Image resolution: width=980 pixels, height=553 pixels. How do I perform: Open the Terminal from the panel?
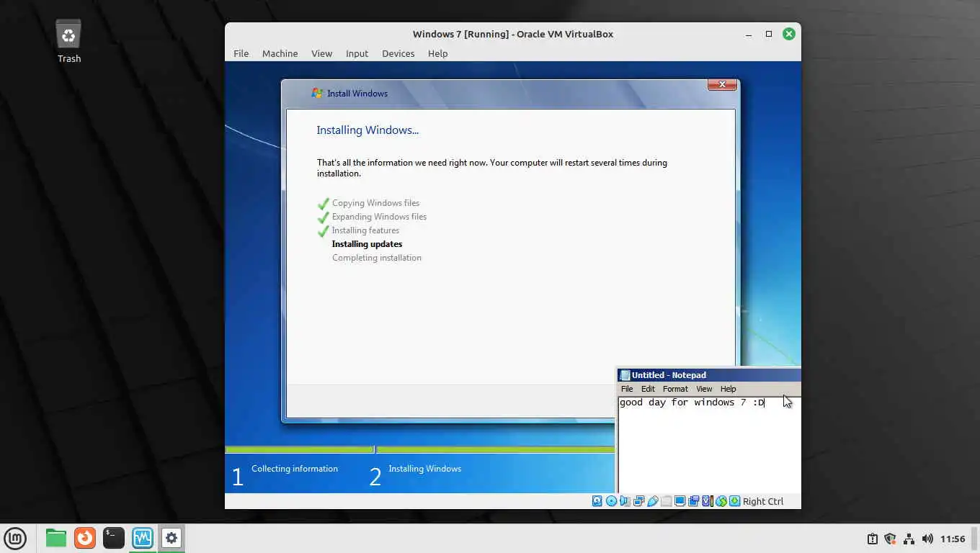[114, 538]
